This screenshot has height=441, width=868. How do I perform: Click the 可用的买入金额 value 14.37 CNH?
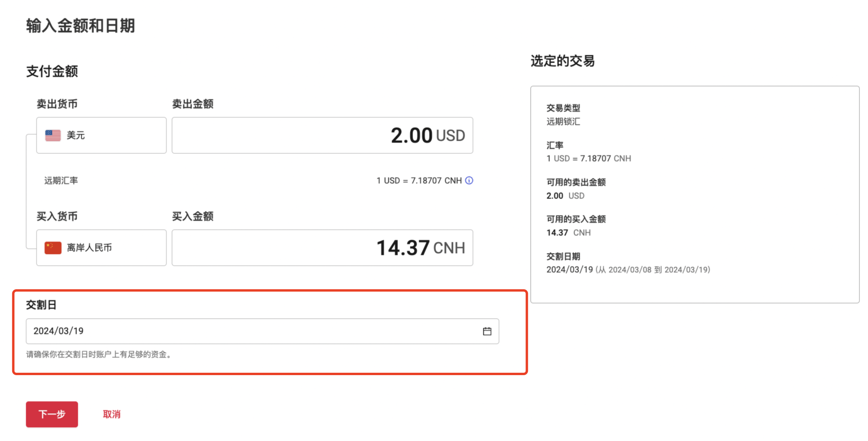click(568, 232)
